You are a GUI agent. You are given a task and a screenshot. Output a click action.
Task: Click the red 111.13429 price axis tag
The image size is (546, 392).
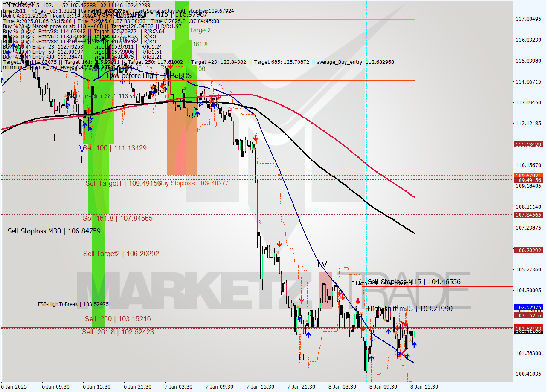click(529, 144)
